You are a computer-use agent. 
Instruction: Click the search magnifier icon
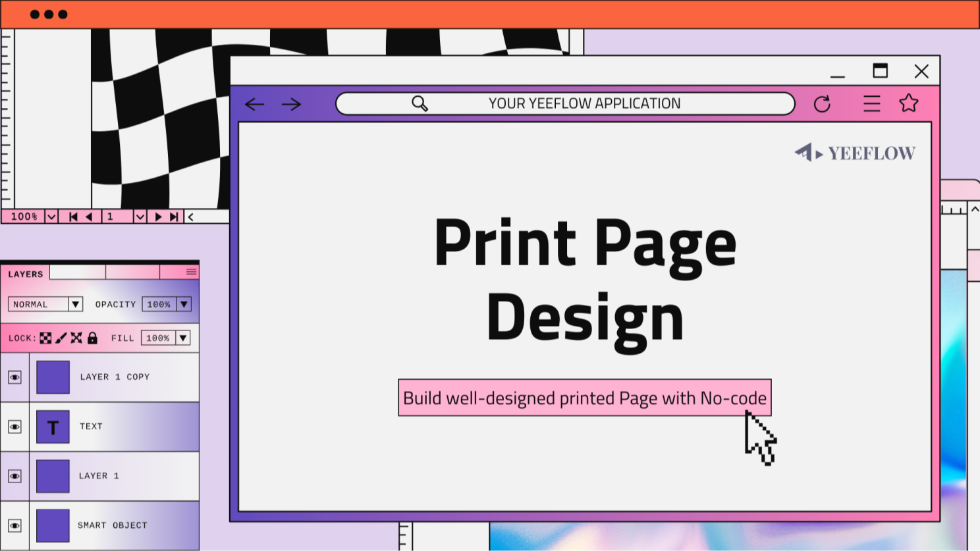(420, 103)
